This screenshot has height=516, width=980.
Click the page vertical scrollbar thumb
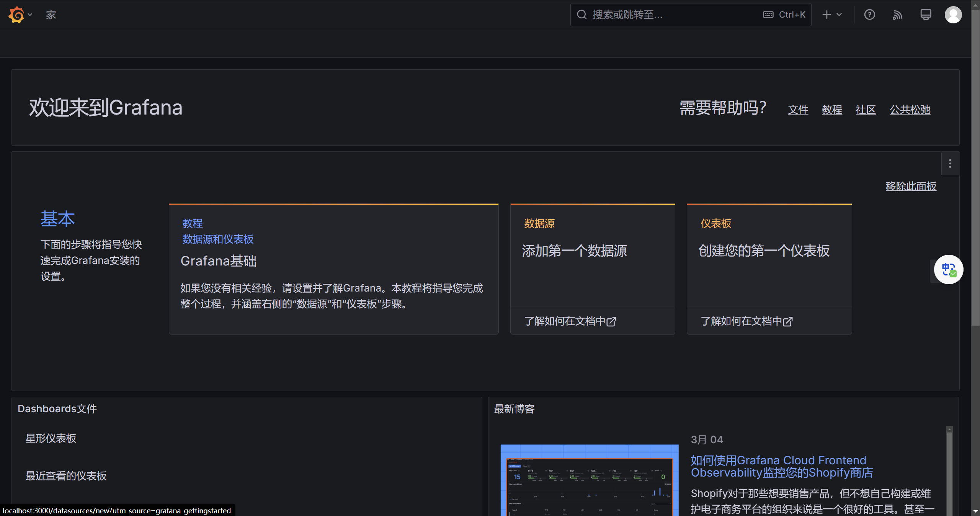(x=975, y=168)
